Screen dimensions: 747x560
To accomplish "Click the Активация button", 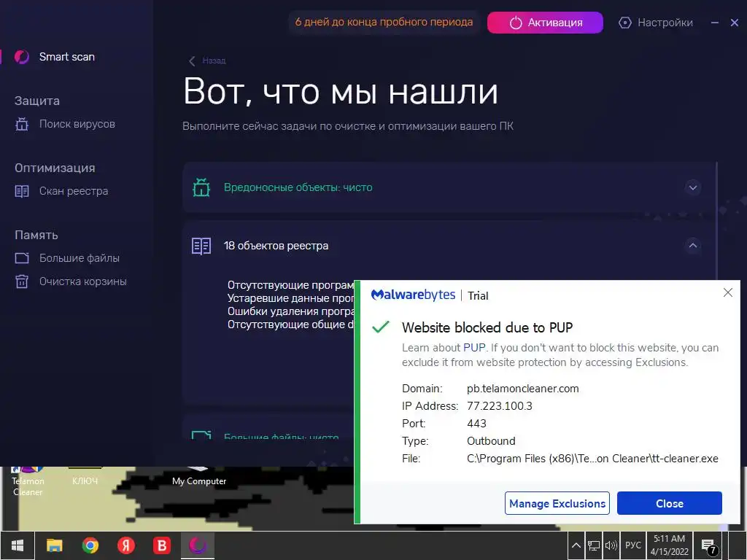I will [545, 23].
